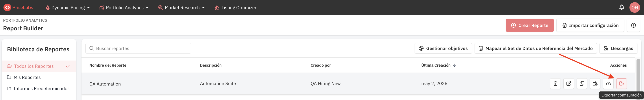Expand the Dynamic Pricing menu
Screen dimensions: 644x100
pyautogui.click(x=68, y=8)
